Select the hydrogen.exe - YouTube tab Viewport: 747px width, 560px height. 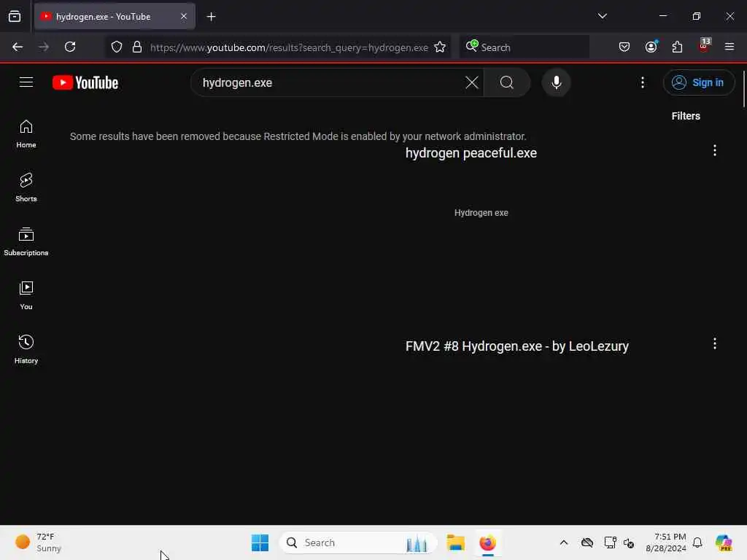tap(115, 17)
